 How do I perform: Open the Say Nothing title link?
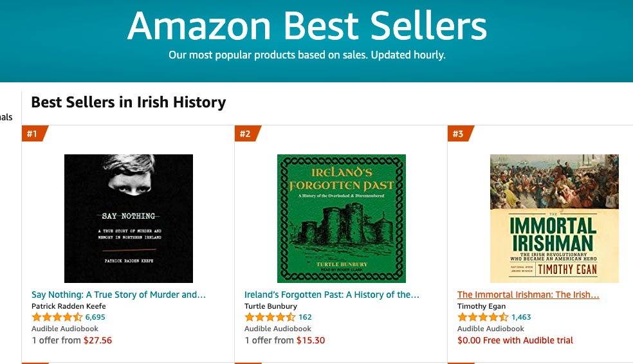tap(119, 295)
